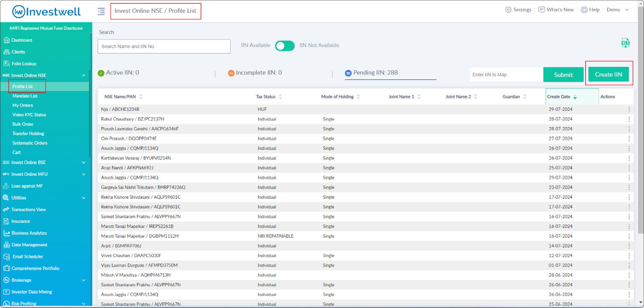Open Video KYC Status menu item
The image size is (644, 308).
(x=29, y=115)
